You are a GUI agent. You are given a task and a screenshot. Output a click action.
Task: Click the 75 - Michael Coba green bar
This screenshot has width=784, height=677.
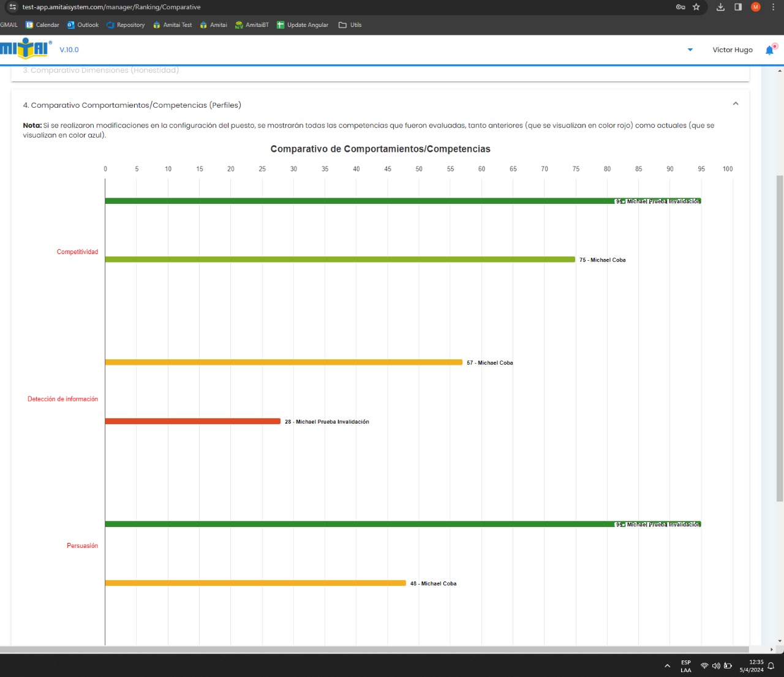340,260
